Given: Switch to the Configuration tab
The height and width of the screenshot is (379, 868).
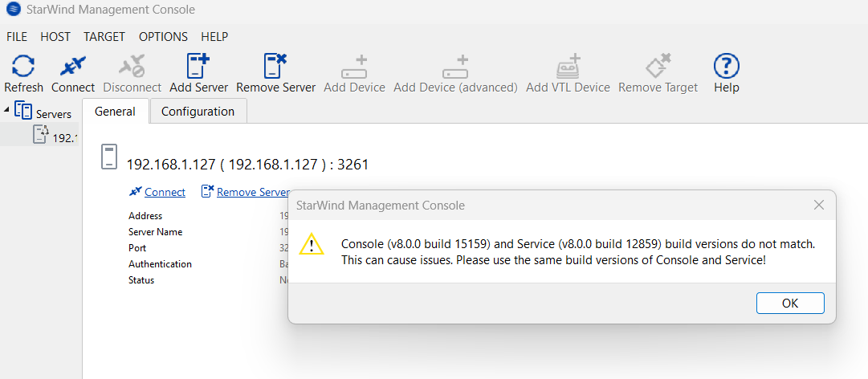Looking at the screenshot, I should [x=198, y=111].
